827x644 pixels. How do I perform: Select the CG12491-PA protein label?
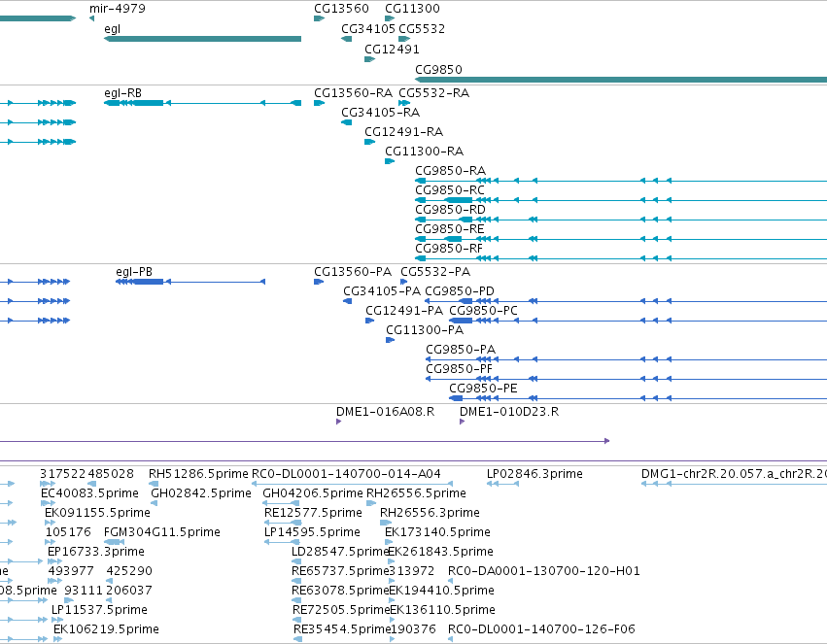[404, 312]
